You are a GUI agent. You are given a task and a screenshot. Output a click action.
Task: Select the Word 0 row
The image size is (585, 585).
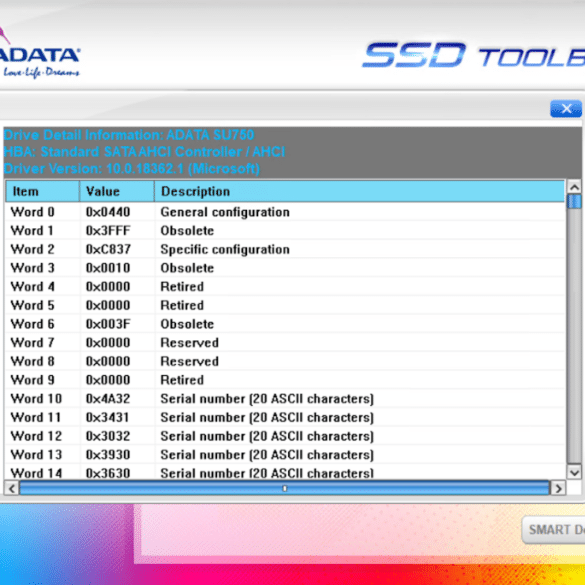285,212
